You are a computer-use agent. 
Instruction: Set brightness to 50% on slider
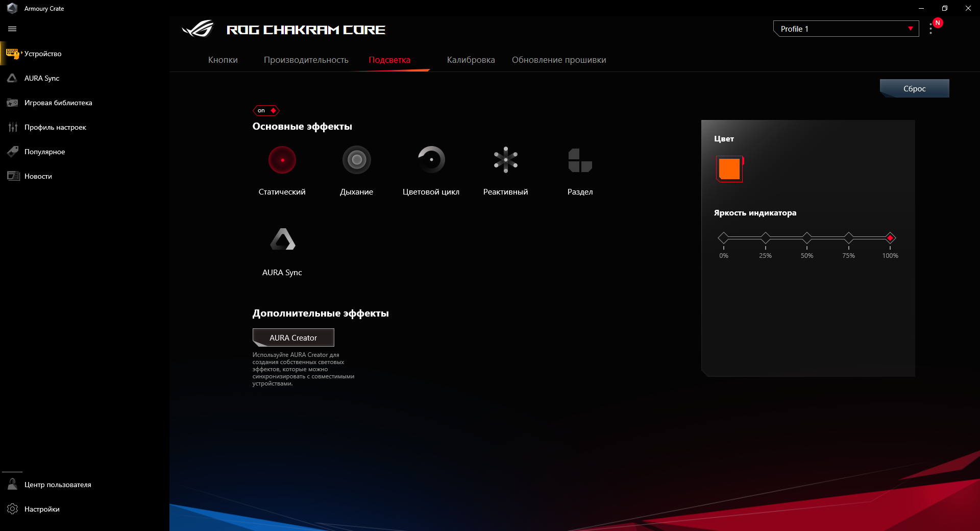807,238
